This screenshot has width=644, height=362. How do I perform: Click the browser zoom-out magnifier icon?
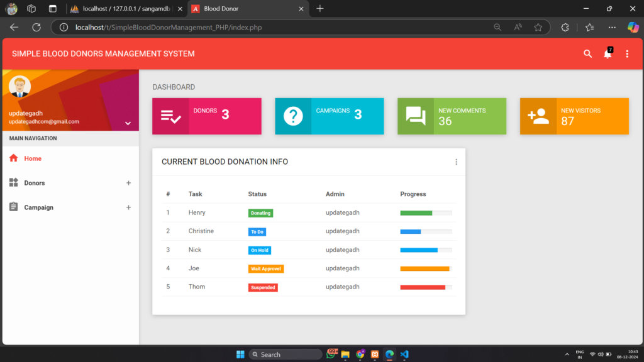497,28
